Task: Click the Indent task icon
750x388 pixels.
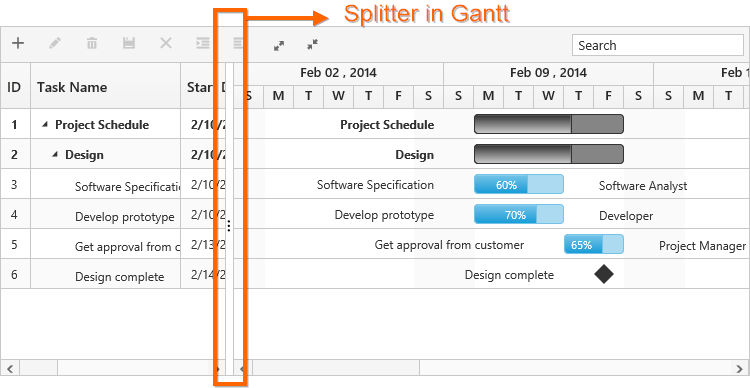Action: pos(203,44)
